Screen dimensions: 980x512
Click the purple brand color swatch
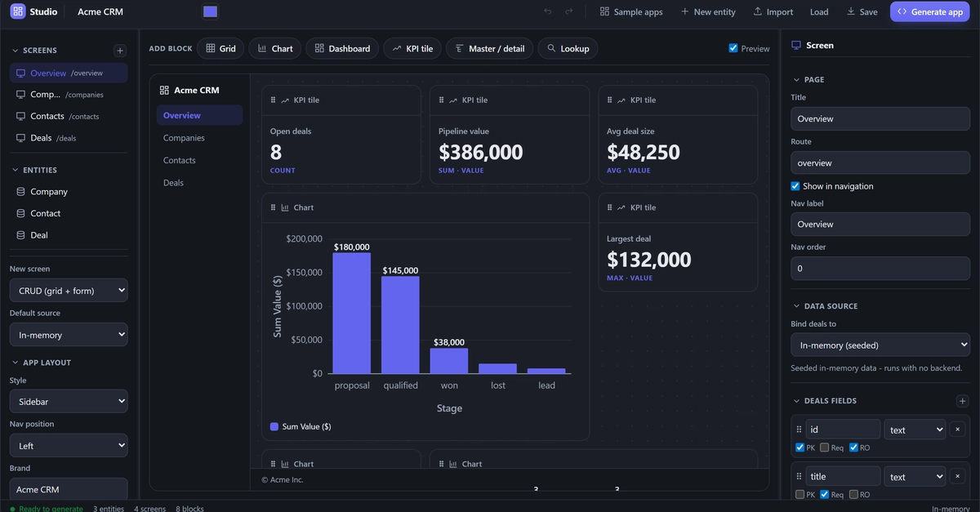210,11
